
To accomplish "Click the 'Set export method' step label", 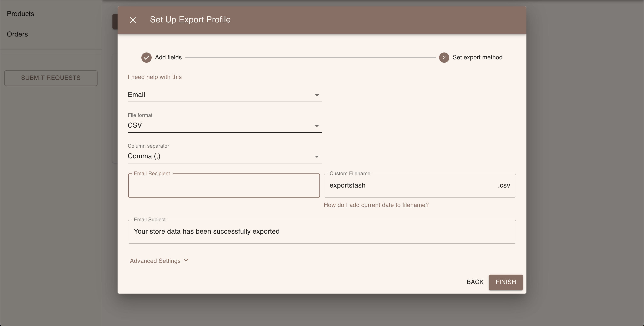I will click(x=477, y=58).
